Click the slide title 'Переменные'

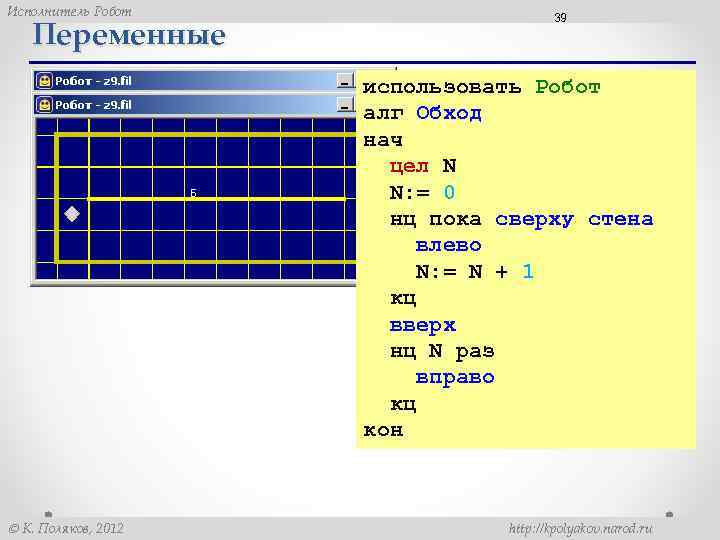(x=129, y=35)
